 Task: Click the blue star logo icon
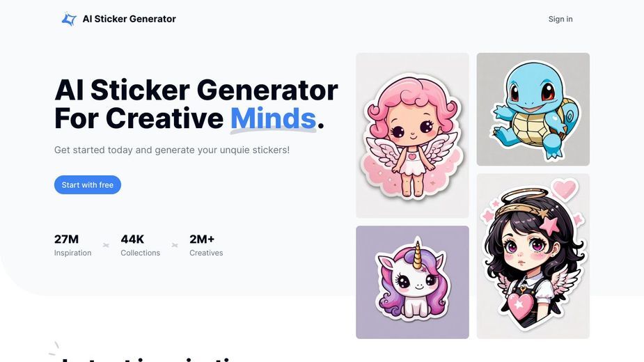coord(69,19)
